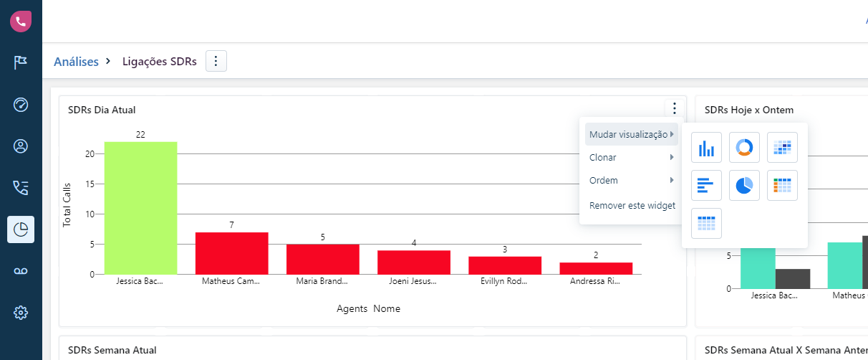Viewport: 868px width, 360px height.
Task: Click the SDRs Semana Atual title
Action: pyautogui.click(x=112, y=350)
